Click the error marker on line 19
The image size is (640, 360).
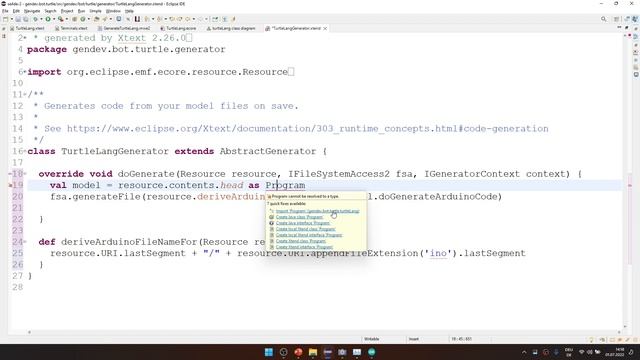point(10,185)
